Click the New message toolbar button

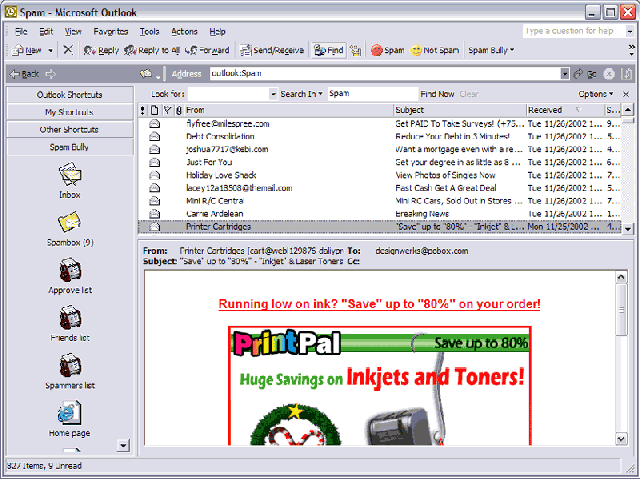[x=27, y=50]
